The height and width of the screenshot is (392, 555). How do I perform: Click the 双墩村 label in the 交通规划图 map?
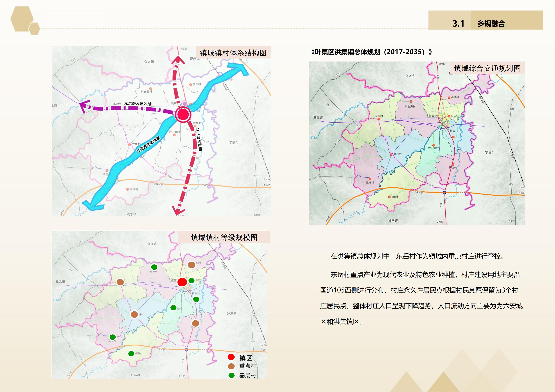(370, 183)
